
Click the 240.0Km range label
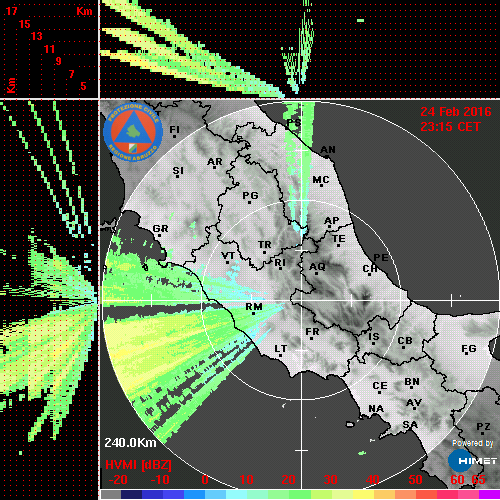[130, 443]
